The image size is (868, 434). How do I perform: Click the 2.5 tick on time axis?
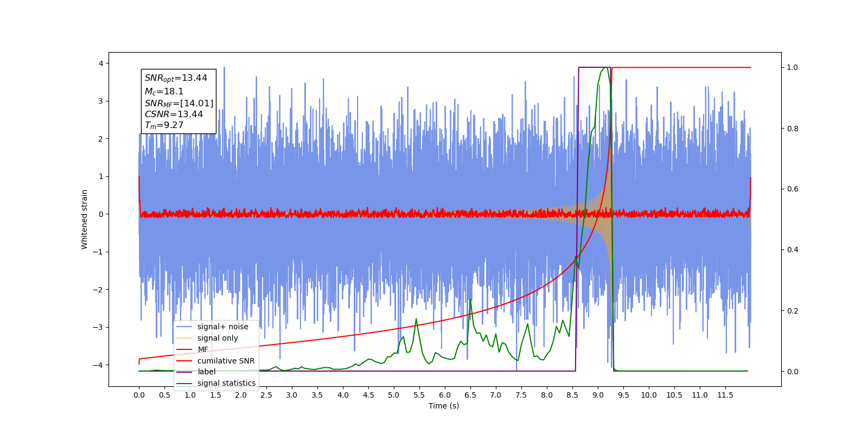click(x=266, y=395)
